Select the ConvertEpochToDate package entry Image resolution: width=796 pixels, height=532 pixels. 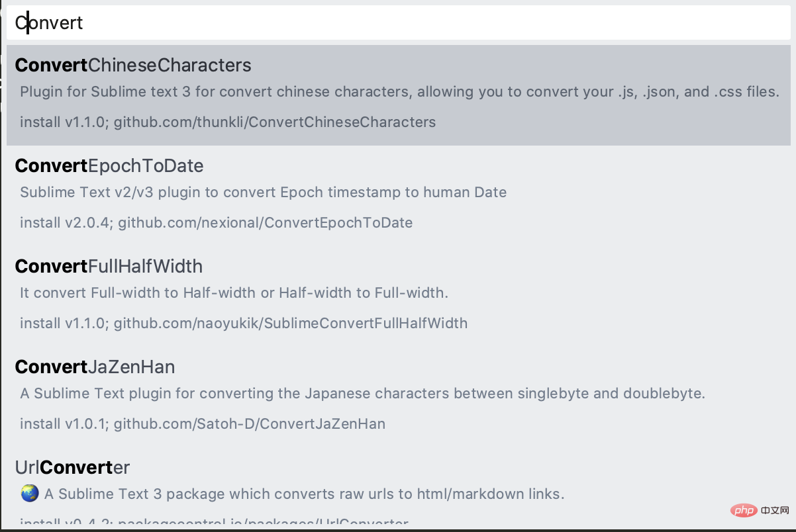coord(398,195)
